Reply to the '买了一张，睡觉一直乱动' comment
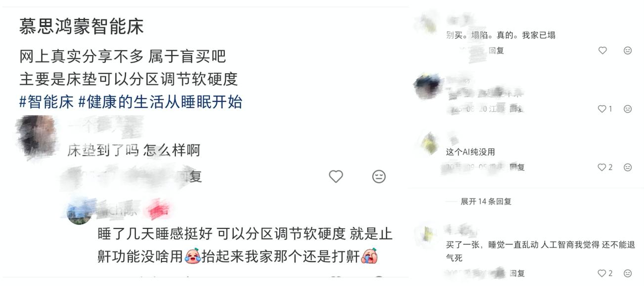Screen dimensions: 644x286 coord(517,273)
